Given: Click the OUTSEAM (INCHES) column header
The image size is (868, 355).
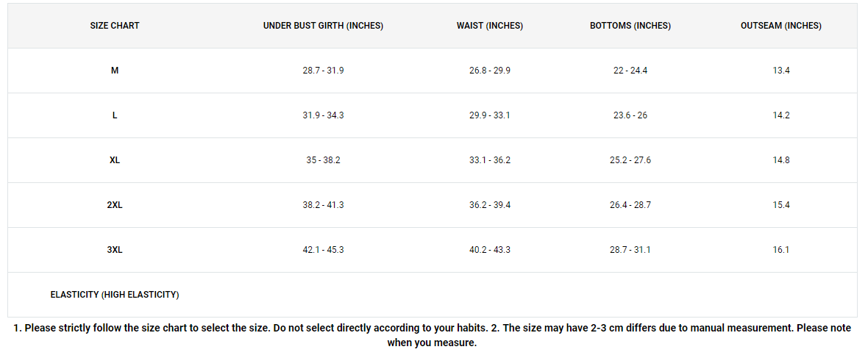Looking at the screenshot, I should pyautogui.click(x=781, y=26).
